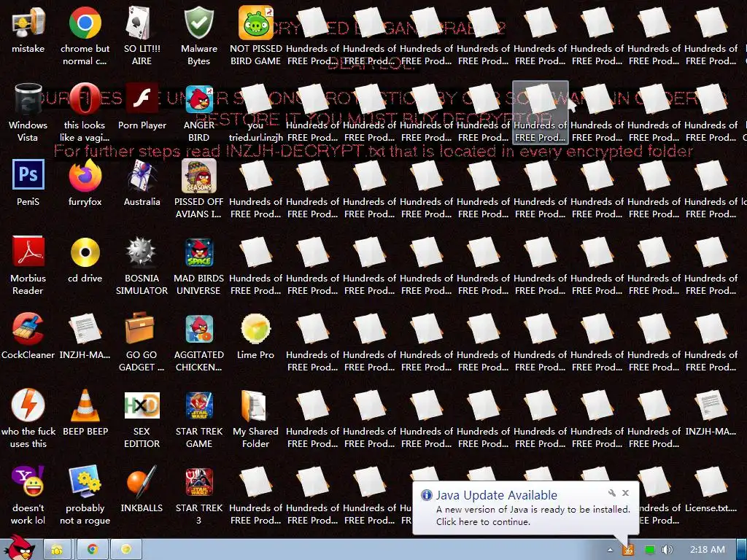The width and height of the screenshot is (747, 560).
Task: Open the Flash 'Porn Player' icon
Action: tap(142, 99)
